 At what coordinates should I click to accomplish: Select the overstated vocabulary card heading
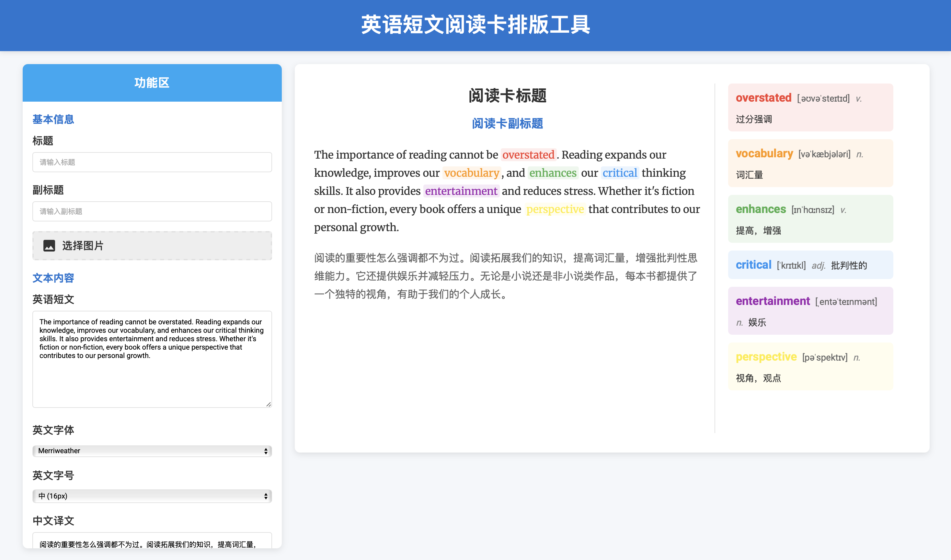(x=763, y=98)
